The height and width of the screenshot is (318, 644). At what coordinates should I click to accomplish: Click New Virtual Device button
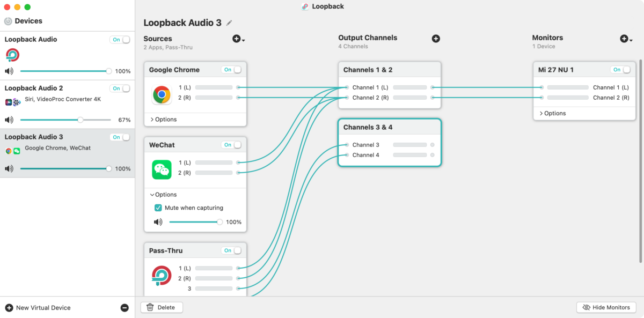point(38,308)
